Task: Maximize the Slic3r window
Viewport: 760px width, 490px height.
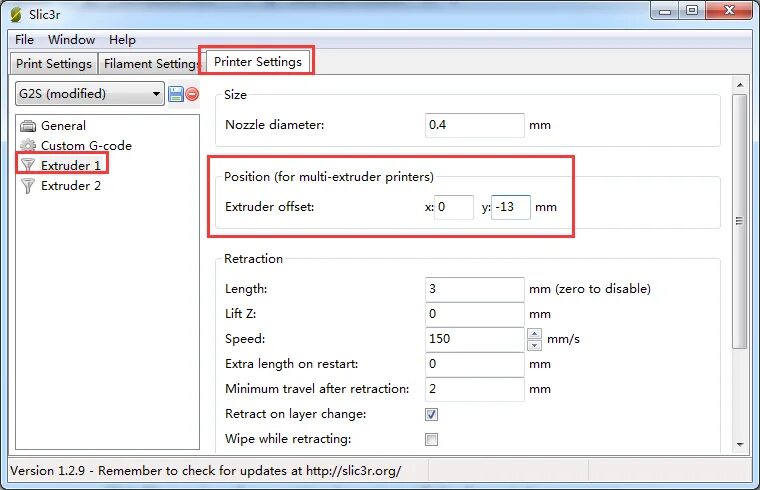Action: coord(692,11)
